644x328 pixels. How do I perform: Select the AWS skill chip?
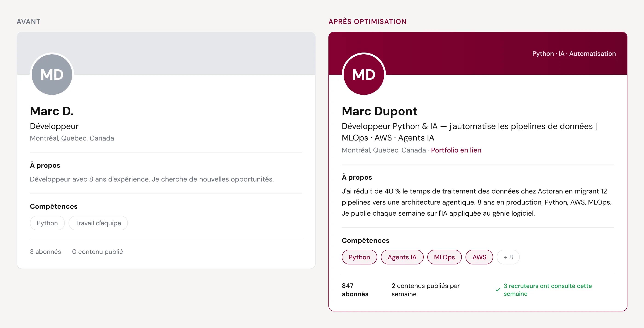479,257
